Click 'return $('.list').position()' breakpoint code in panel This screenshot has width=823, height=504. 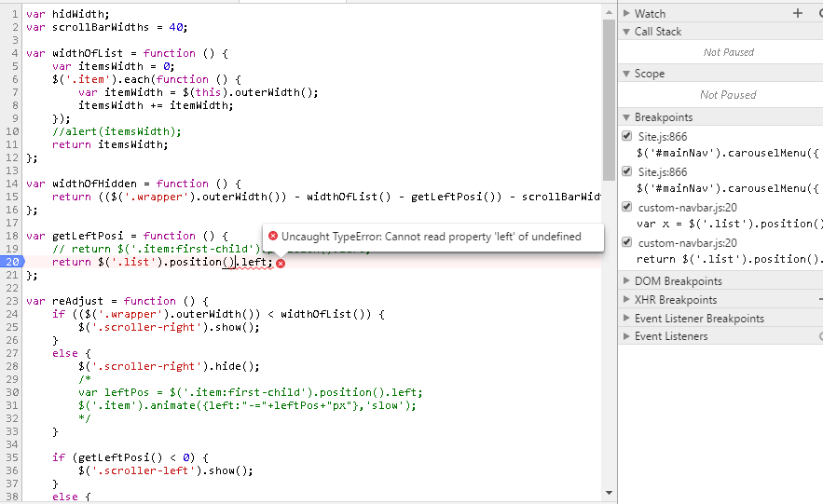tap(730, 259)
